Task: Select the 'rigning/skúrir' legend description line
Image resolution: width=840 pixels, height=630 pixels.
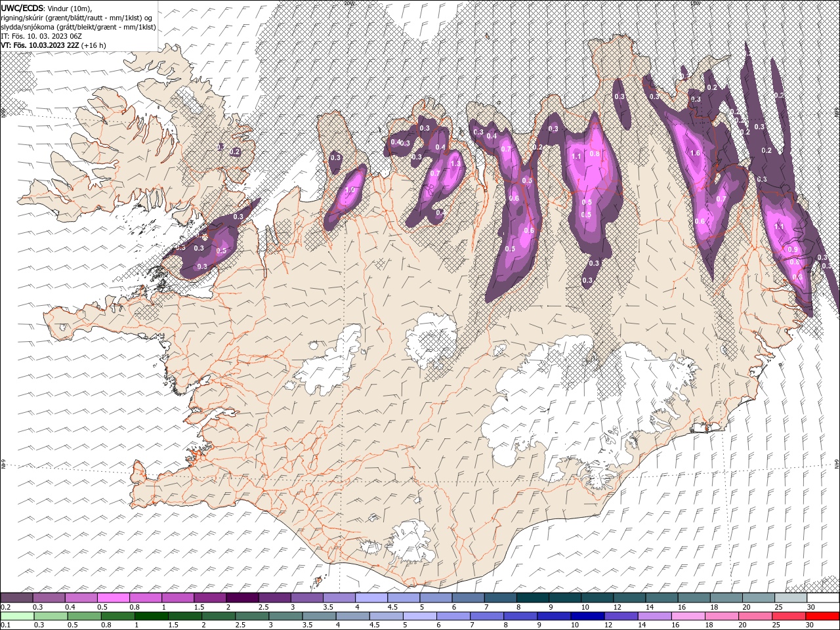Action: coord(77,17)
